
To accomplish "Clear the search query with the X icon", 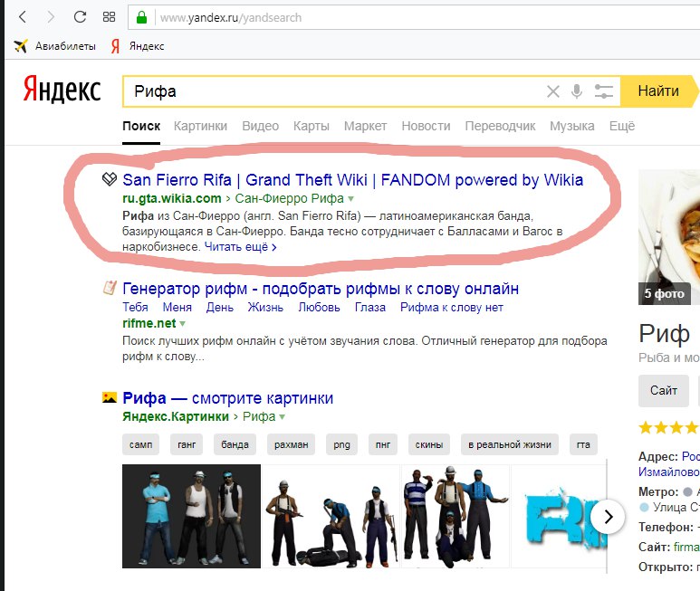I will 553,91.
